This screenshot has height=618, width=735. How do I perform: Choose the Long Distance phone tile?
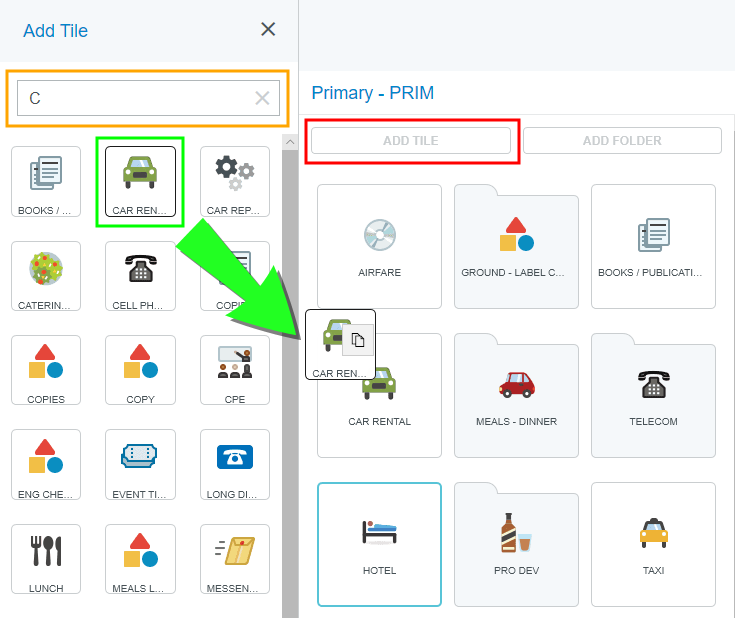(x=234, y=464)
